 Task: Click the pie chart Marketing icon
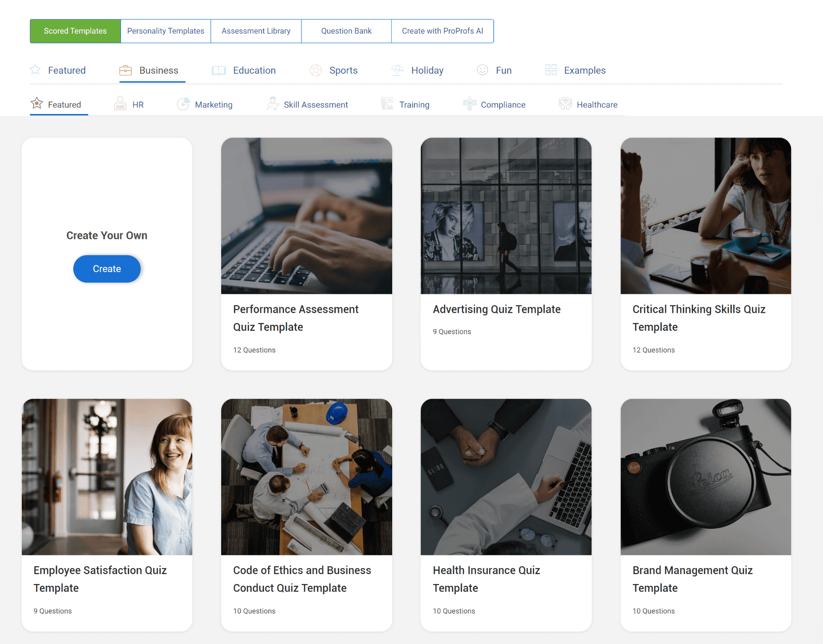point(183,104)
